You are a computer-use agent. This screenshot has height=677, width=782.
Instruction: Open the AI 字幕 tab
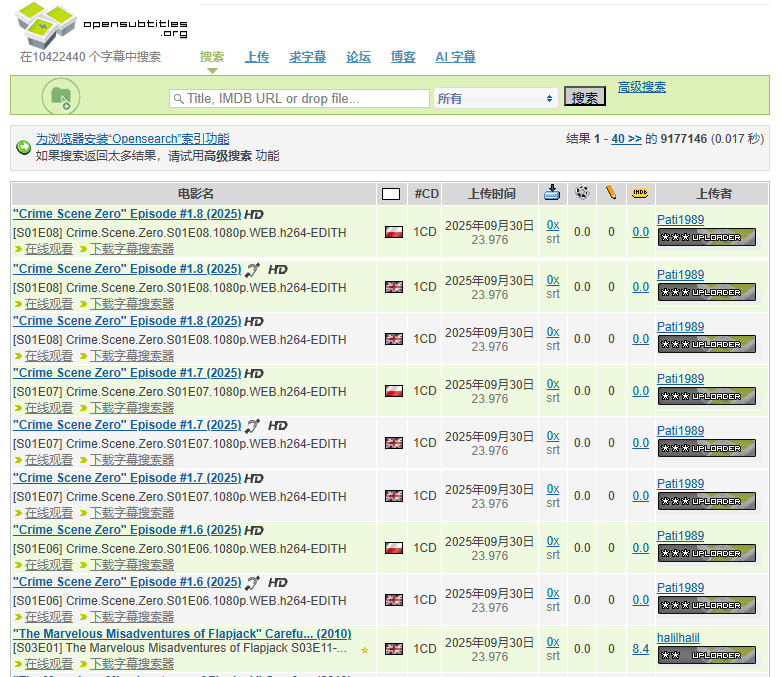tap(455, 57)
